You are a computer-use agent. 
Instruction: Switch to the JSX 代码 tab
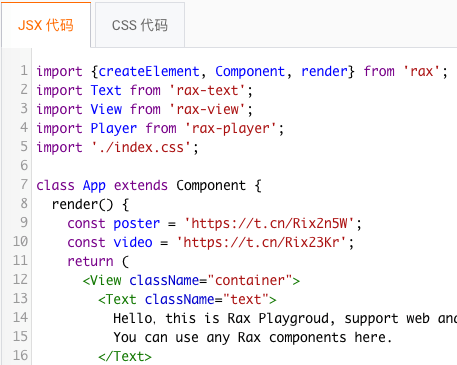coord(46,25)
